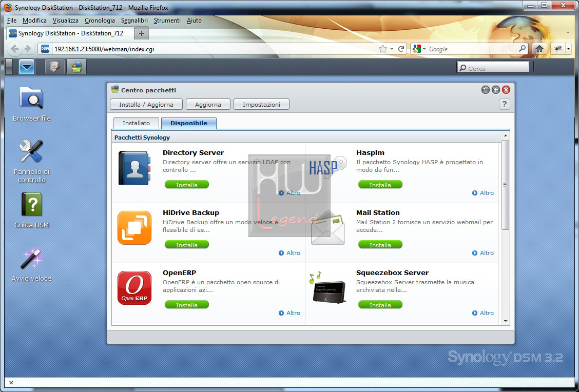Click the OpenERP package icon

click(134, 288)
